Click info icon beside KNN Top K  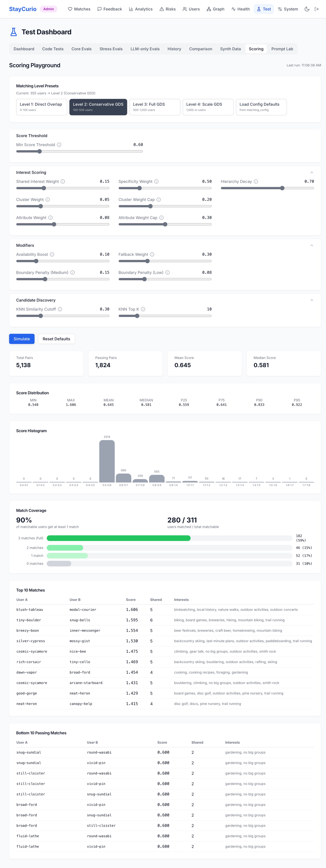click(143, 309)
